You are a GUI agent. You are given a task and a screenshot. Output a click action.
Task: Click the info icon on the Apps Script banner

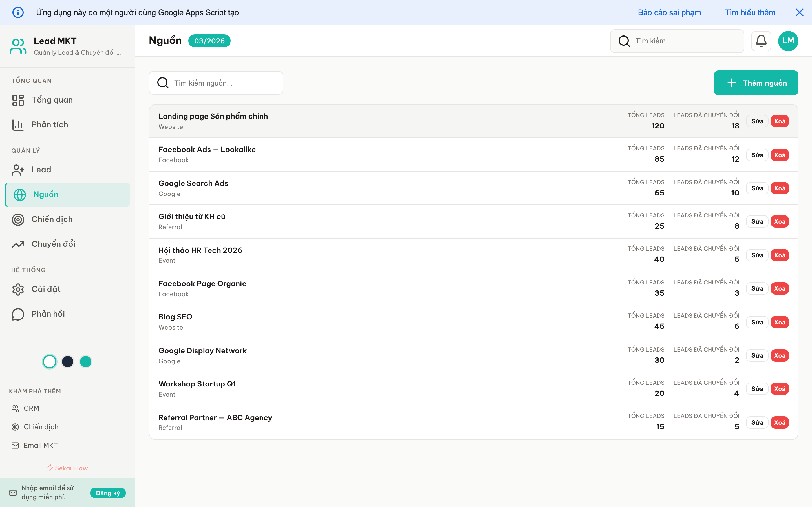click(x=18, y=12)
